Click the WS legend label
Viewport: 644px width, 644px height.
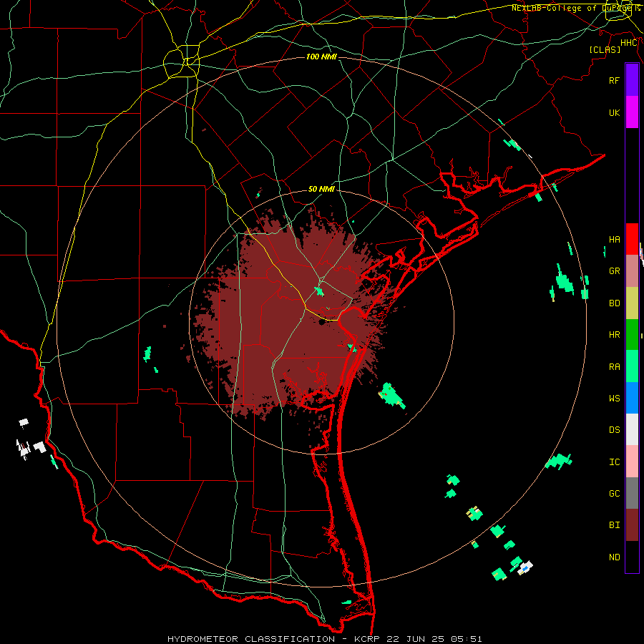614,398
